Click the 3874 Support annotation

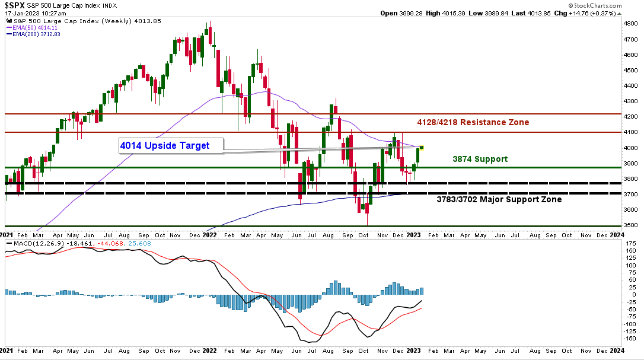[480, 159]
